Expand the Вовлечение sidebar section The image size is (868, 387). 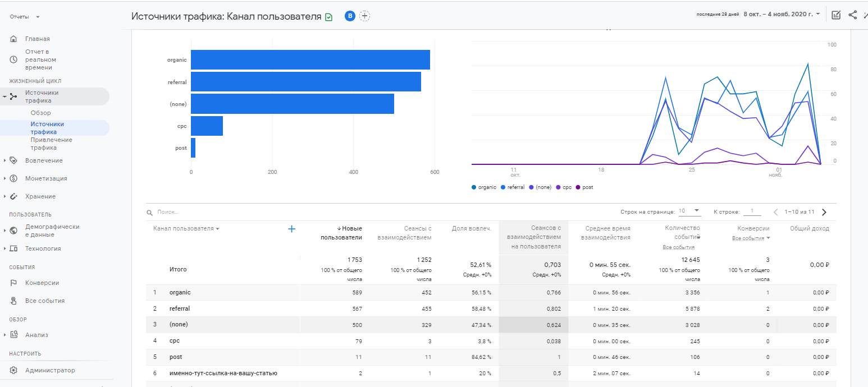[44, 160]
